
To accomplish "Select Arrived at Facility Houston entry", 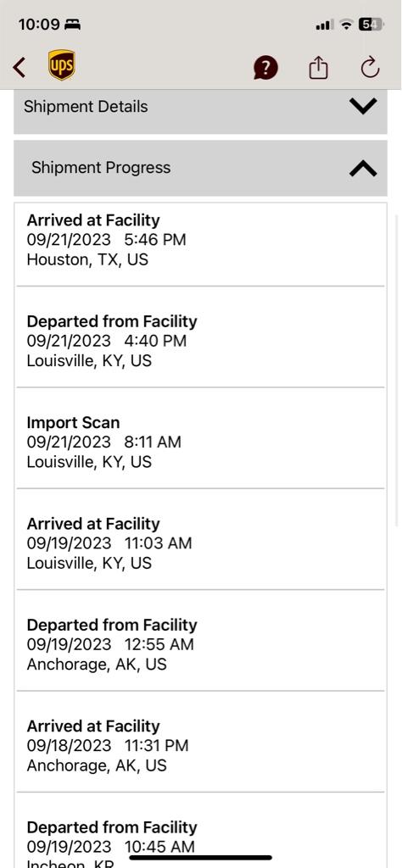I will coord(200,245).
